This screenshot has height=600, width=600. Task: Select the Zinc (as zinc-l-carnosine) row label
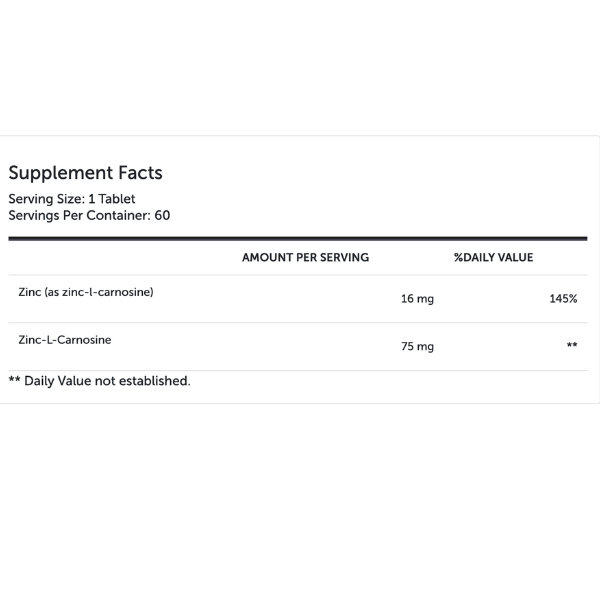tap(86, 292)
